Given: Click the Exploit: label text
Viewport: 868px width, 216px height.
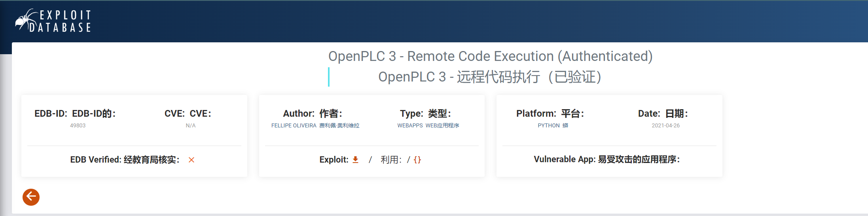Looking at the screenshot, I should point(334,159).
